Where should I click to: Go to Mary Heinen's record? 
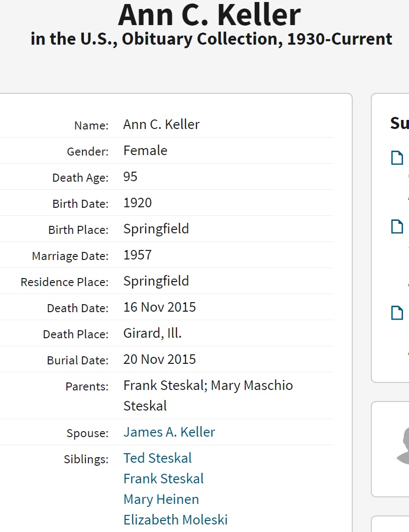[x=161, y=499]
